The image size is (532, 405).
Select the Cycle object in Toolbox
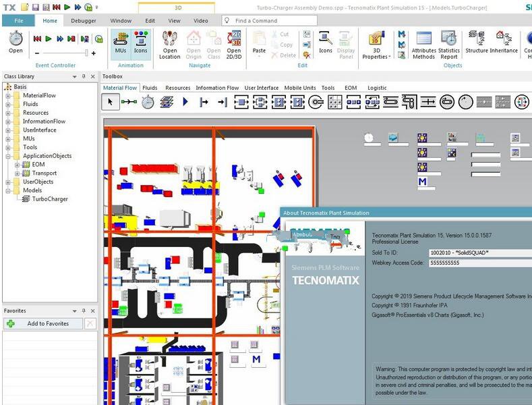[465, 102]
